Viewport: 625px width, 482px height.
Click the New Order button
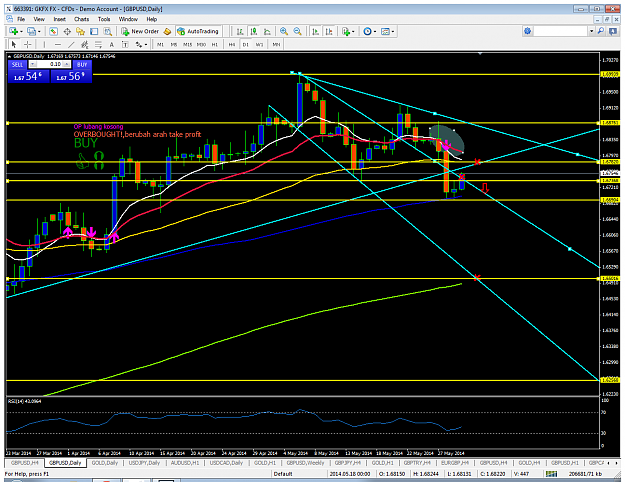coord(140,31)
